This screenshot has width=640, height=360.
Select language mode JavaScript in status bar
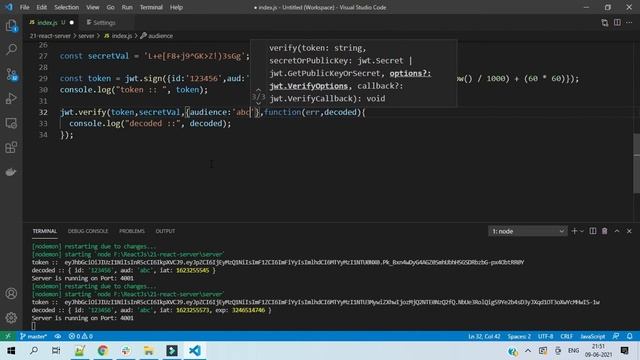click(593, 336)
